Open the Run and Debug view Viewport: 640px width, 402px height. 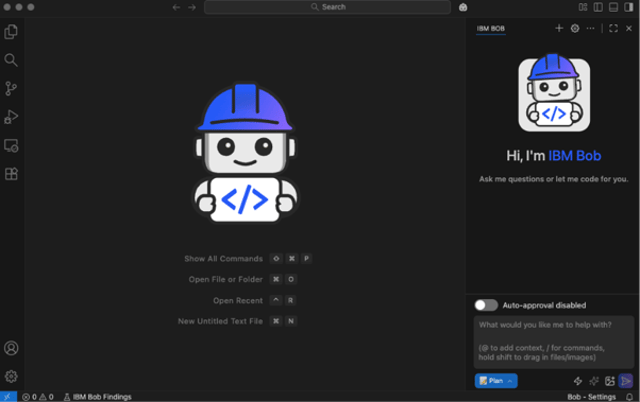coord(11,117)
